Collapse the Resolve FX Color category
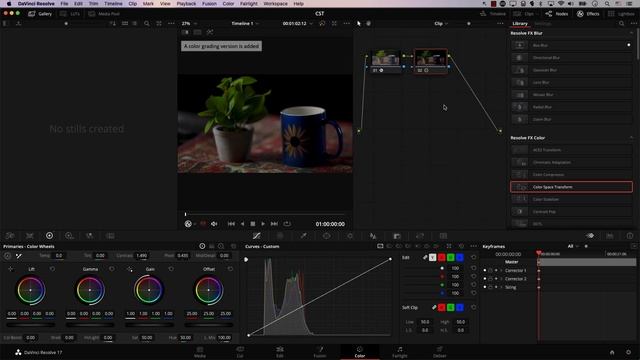 coord(631,138)
